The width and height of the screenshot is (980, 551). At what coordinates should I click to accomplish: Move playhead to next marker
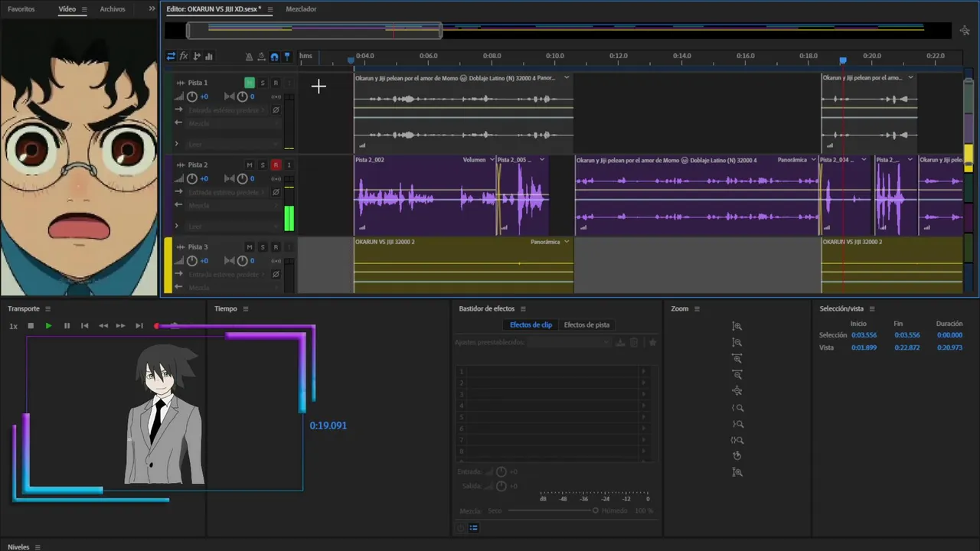point(139,326)
